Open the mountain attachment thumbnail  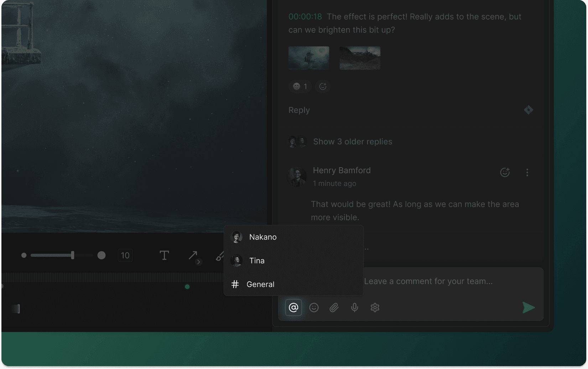coord(360,58)
